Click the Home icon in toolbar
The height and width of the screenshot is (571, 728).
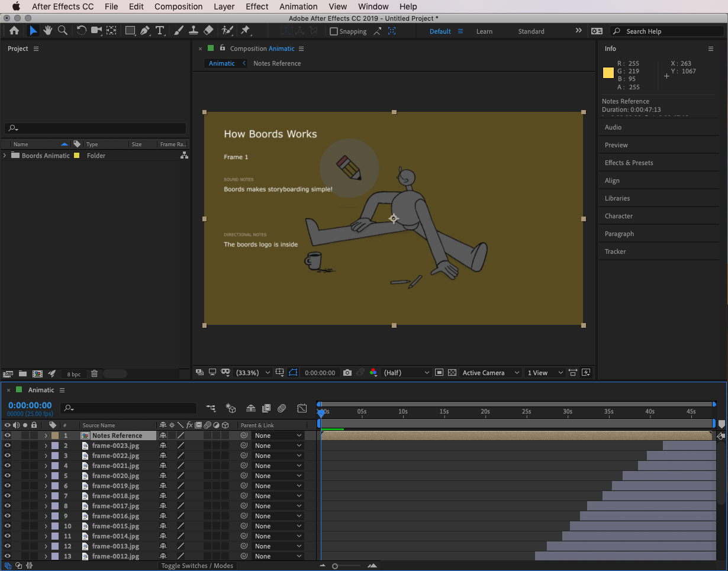pyautogui.click(x=14, y=31)
